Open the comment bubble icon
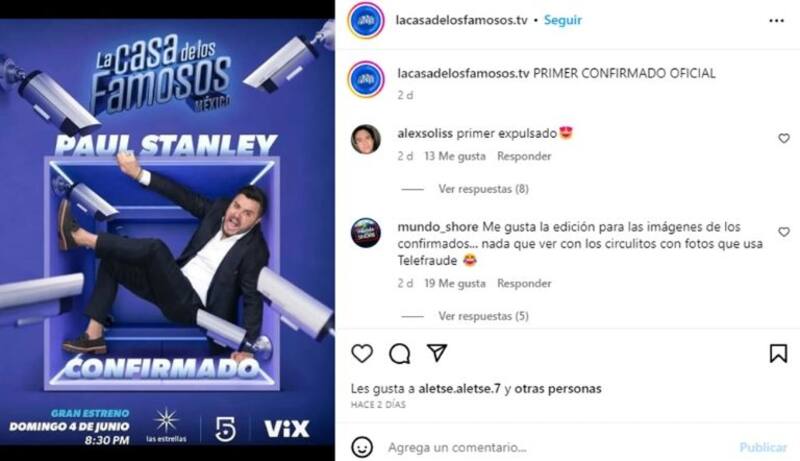 point(399,353)
